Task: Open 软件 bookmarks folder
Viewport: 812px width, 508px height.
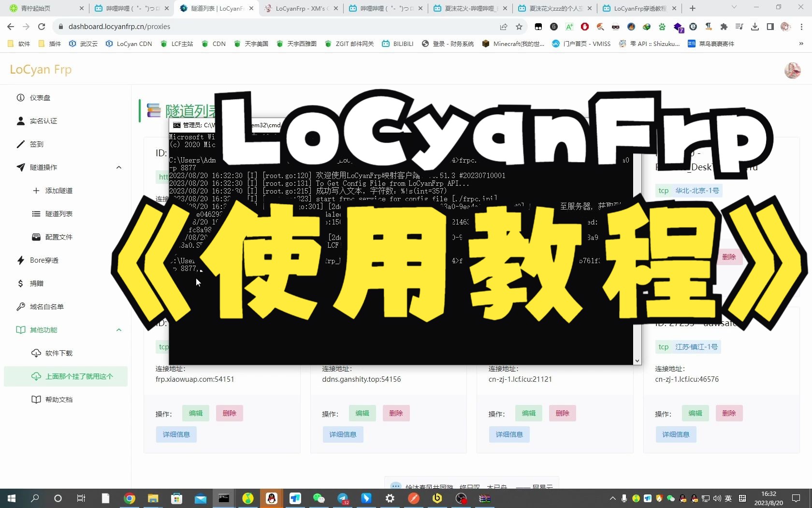Action: coord(19,44)
